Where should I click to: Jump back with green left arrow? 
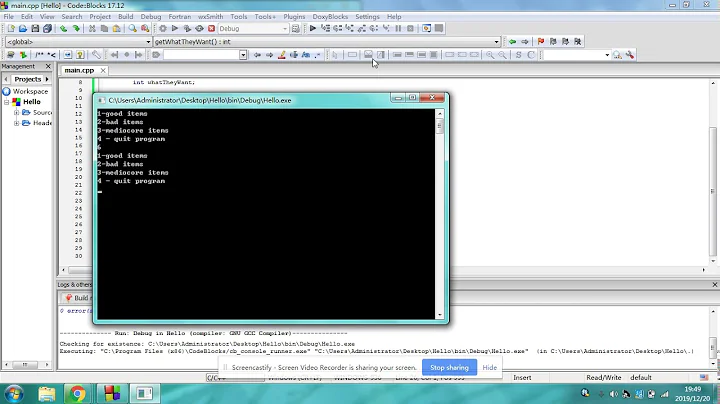512,42
